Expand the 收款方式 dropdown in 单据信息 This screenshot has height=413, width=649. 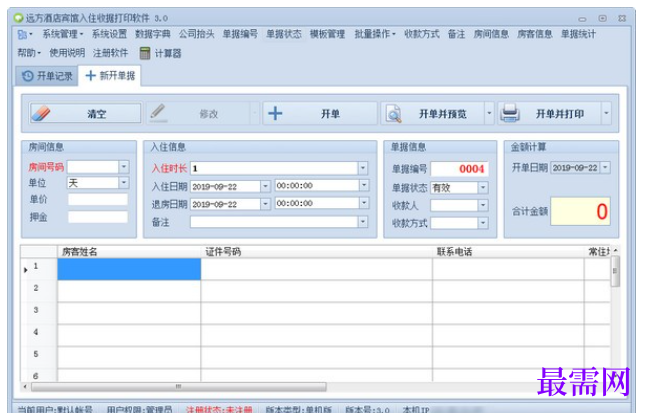[483, 223]
